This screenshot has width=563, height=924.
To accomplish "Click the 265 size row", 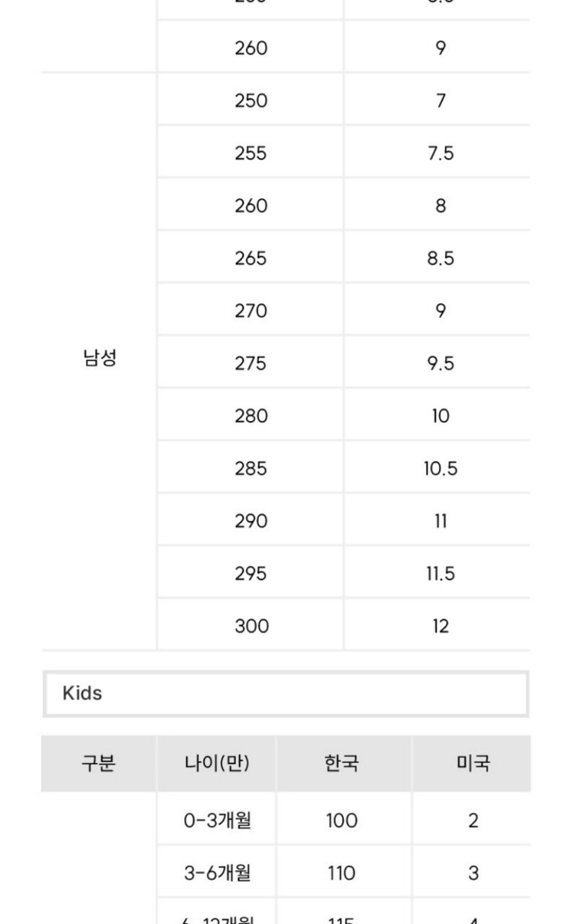I will (x=250, y=258).
